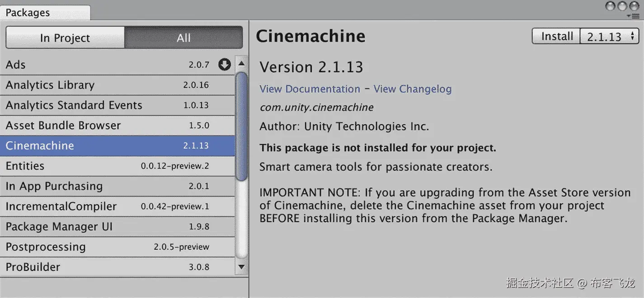This screenshot has height=298, width=644.
Task: Install the Cinemachine package
Action: [557, 37]
